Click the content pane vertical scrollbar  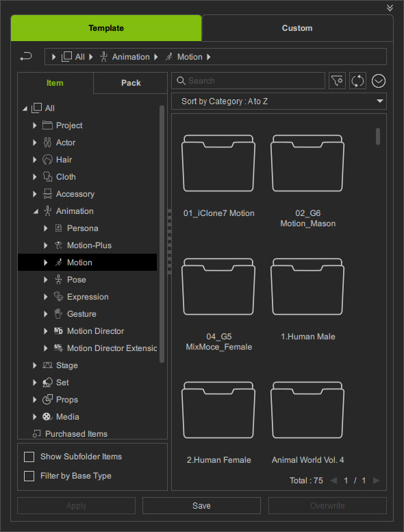click(378, 136)
